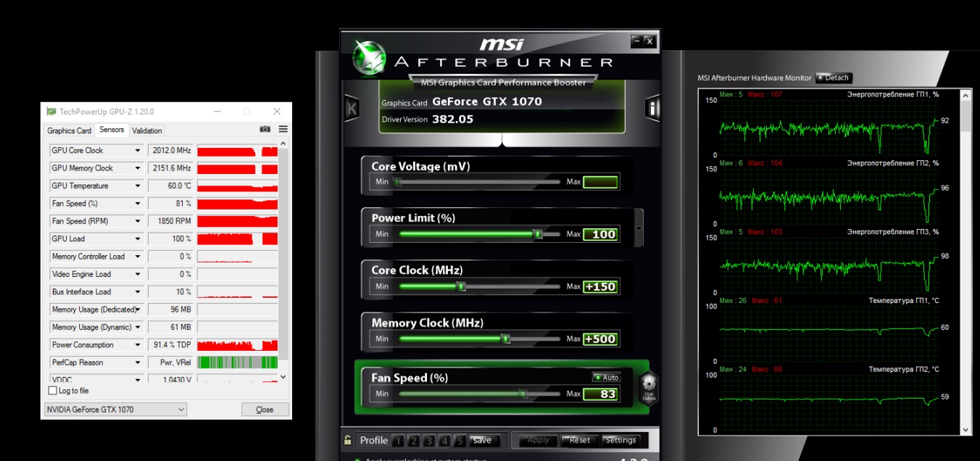The width and height of the screenshot is (980, 461).
Task: Take GPU-Z screenshot with camera icon
Action: (x=265, y=130)
